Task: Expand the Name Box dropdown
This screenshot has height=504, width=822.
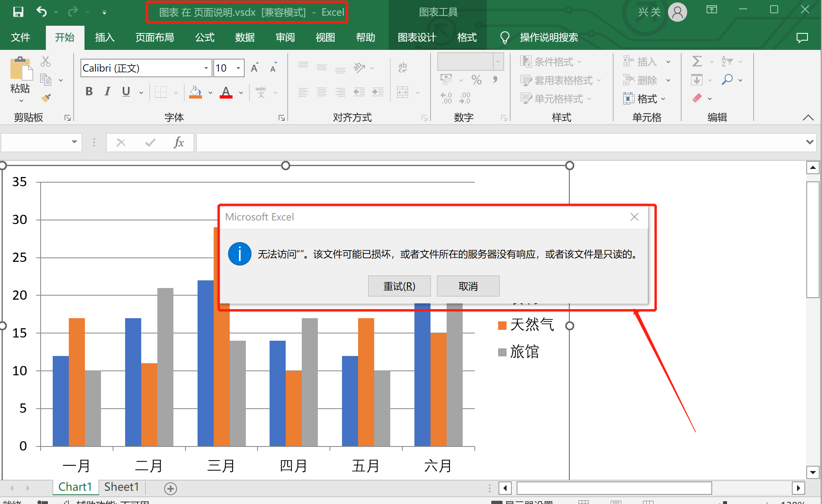Action: (74, 142)
